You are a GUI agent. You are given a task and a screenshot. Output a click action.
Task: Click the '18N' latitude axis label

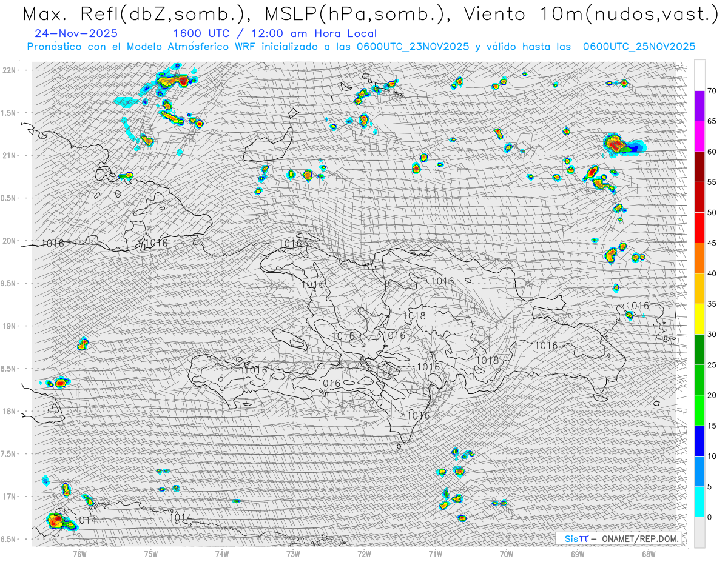[10, 411]
